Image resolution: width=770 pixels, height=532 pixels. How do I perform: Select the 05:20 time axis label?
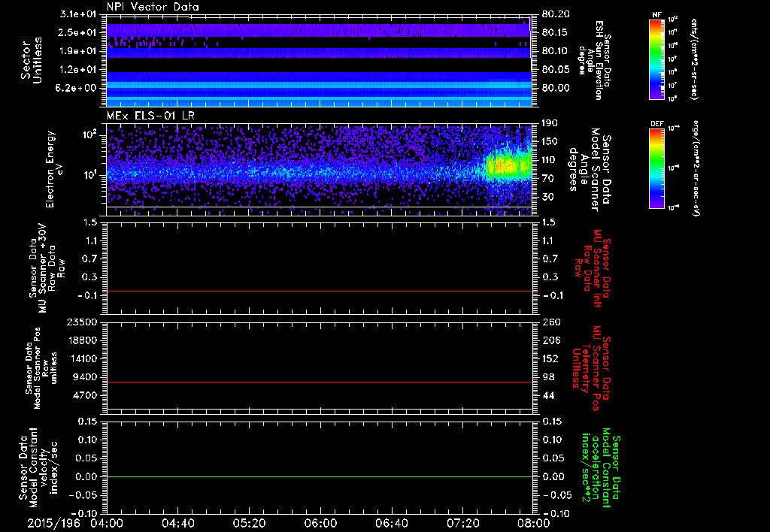(x=249, y=522)
